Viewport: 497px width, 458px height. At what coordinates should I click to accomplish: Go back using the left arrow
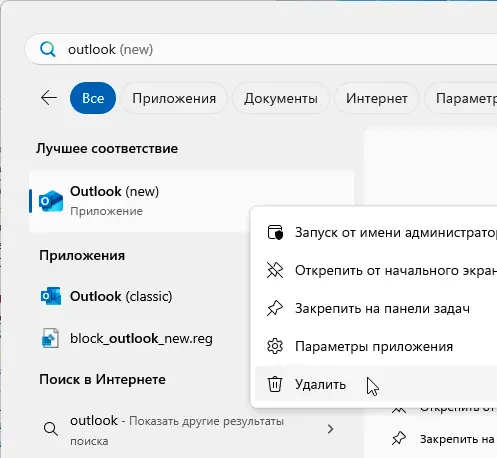click(x=49, y=98)
